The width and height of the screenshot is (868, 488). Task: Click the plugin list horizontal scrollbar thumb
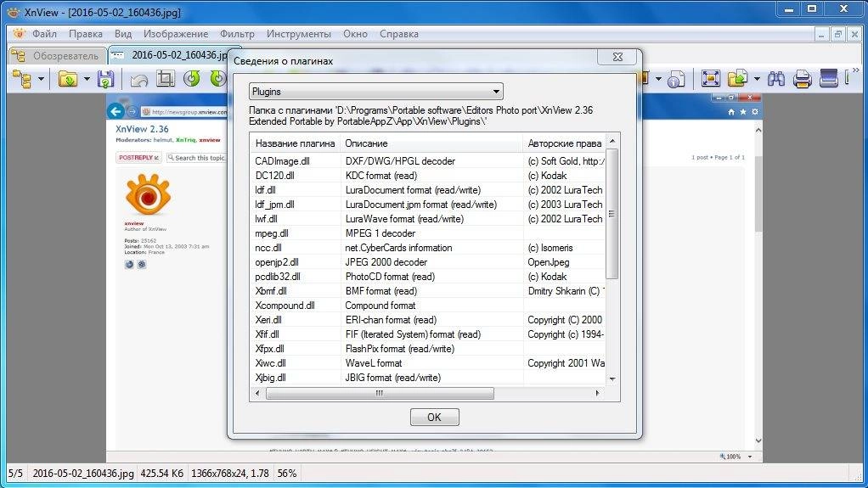click(380, 394)
